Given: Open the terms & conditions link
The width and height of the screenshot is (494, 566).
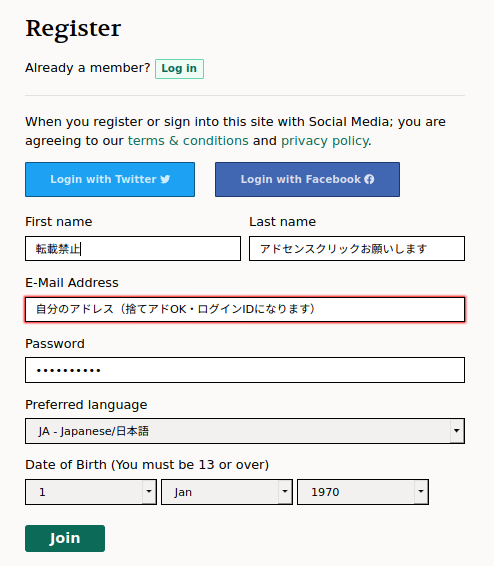Looking at the screenshot, I should pyautogui.click(x=188, y=140).
